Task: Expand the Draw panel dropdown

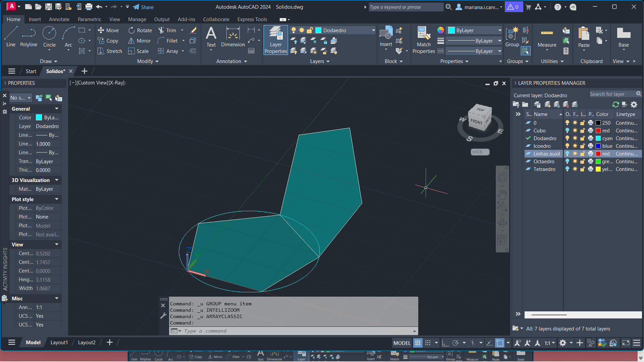Action: [x=49, y=61]
